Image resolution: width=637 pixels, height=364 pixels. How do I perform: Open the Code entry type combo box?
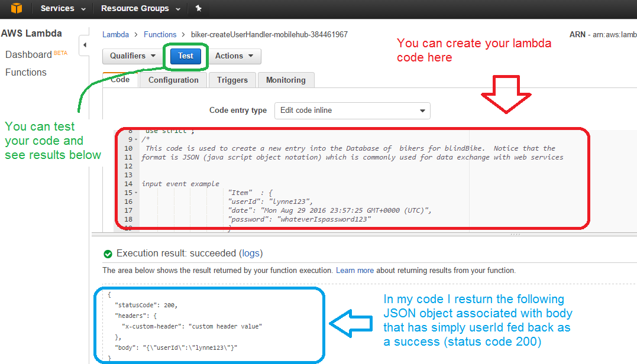click(x=352, y=110)
